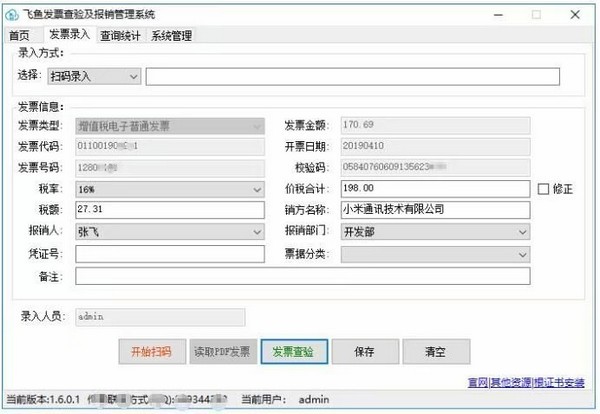Click the 发票金额 field showing 170.69
This screenshot has width=600, height=414.
(x=435, y=125)
